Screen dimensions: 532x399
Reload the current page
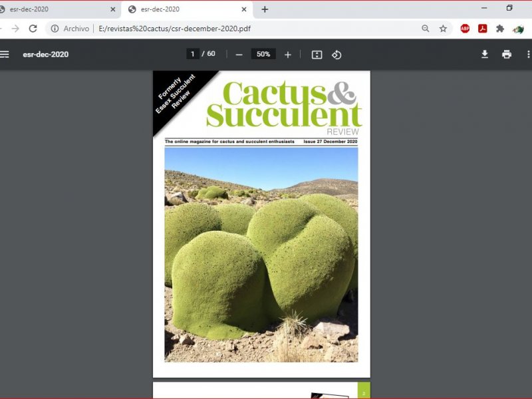(x=33, y=29)
